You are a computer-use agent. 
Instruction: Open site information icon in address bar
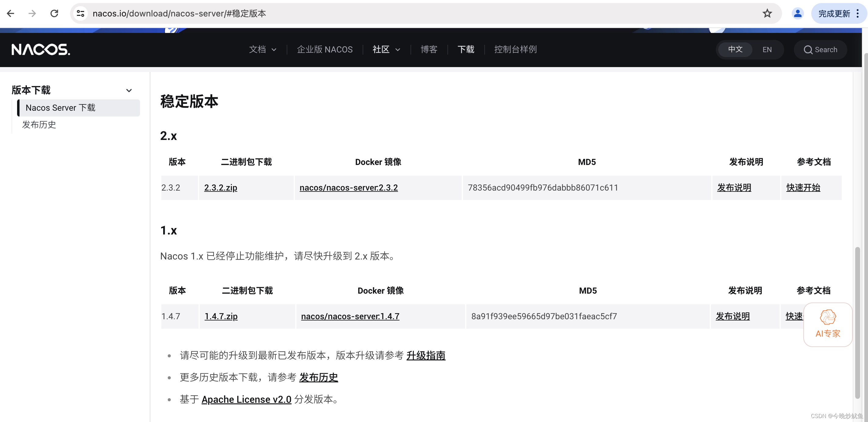click(x=81, y=13)
